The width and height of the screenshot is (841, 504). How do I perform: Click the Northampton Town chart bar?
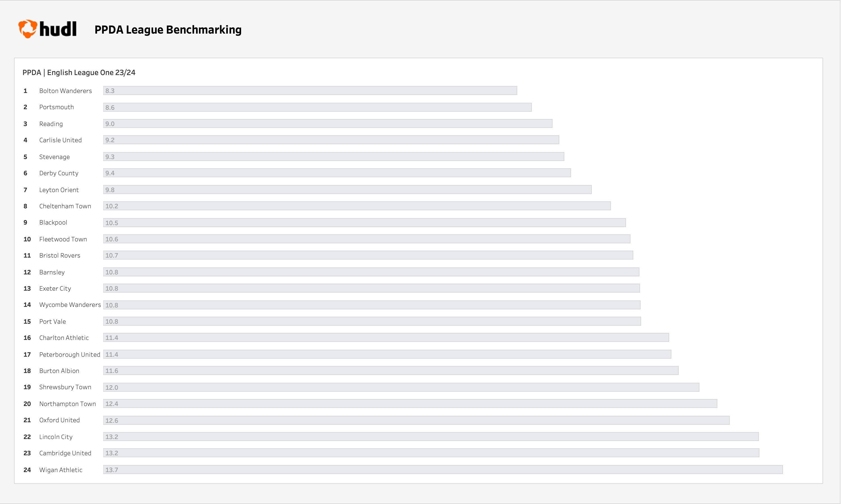pos(412,404)
